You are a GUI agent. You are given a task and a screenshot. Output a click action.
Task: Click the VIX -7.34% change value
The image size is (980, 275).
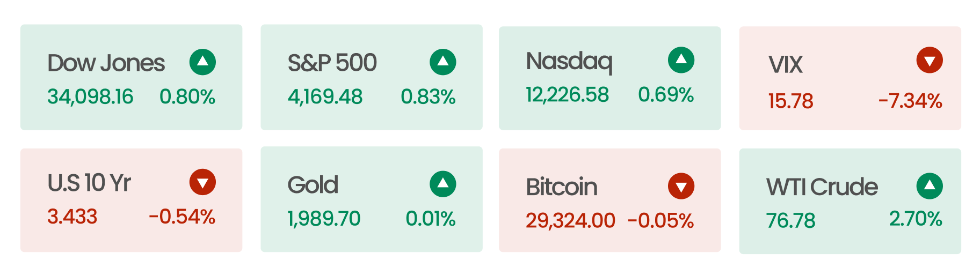tap(910, 101)
